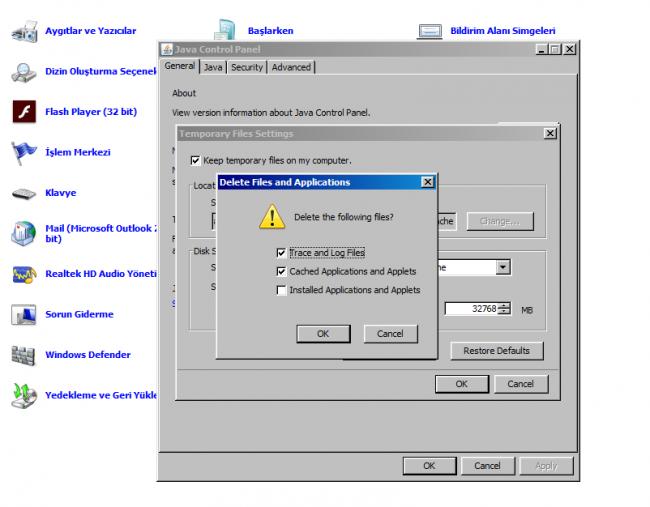The image size is (650, 507).
Task: Open Flash Player (32 bit) link
Action: pyautogui.click(x=91, y=112)
